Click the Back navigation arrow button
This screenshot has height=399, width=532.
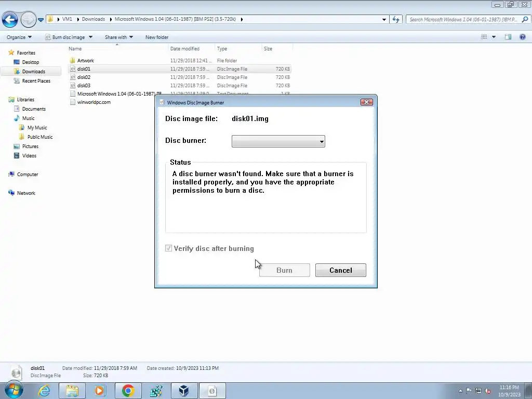[x=10, y=19]
